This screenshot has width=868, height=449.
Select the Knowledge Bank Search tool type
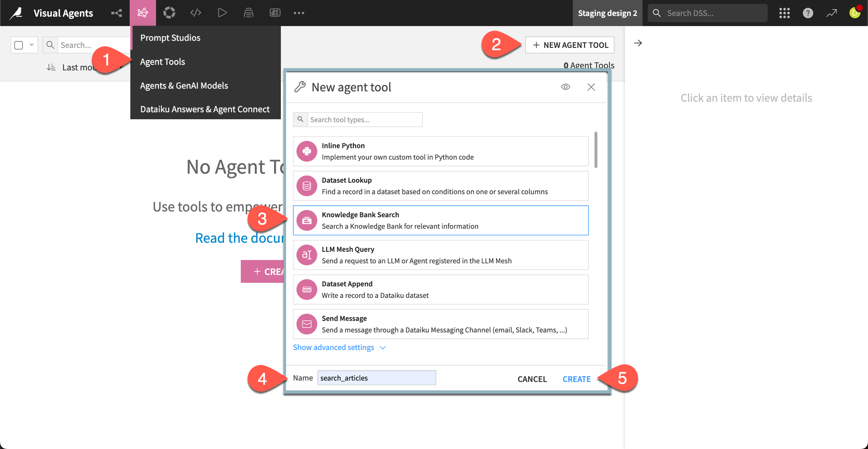coord(441,221)
